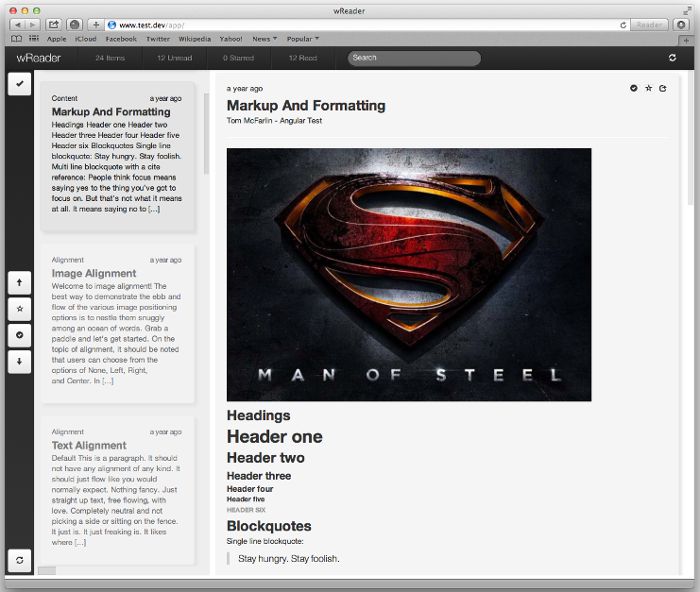
Task: Click Safari forward button
Action: [33, 25]
